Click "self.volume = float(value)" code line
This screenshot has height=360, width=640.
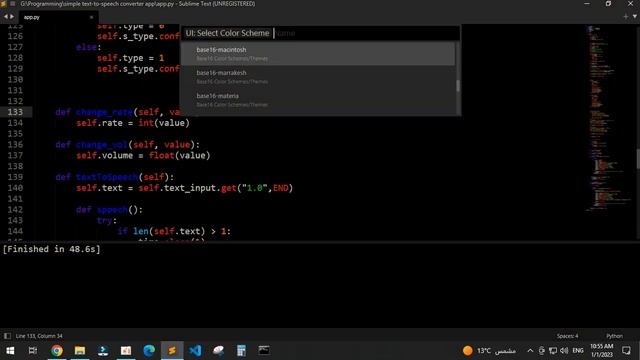click(143, 156)
